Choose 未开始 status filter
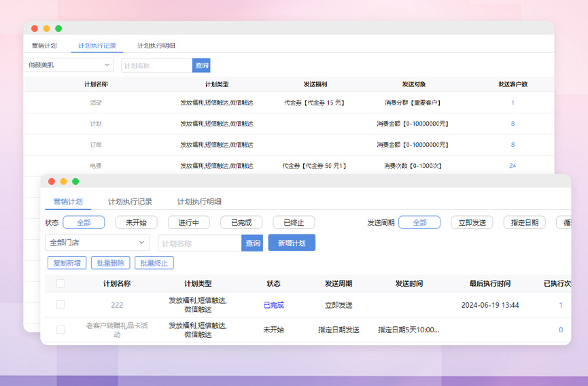The height and width of the screenshot is (386, 588). pyautogui.click(x=136, y=222)
